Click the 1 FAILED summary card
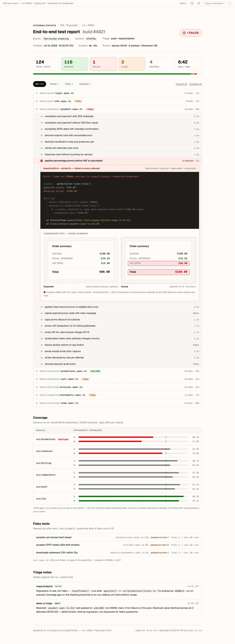Screen dimensions: 235x644 pos(103,64)
